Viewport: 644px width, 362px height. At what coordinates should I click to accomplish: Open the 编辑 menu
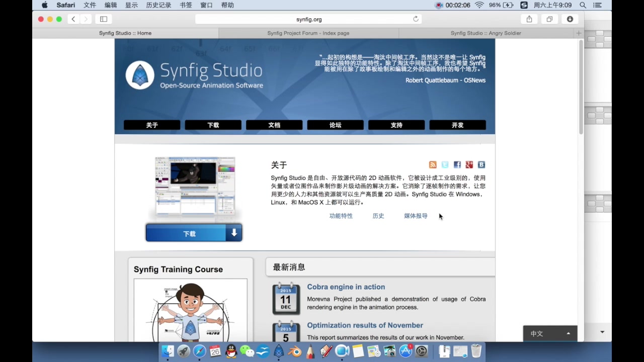pos(111,5)
